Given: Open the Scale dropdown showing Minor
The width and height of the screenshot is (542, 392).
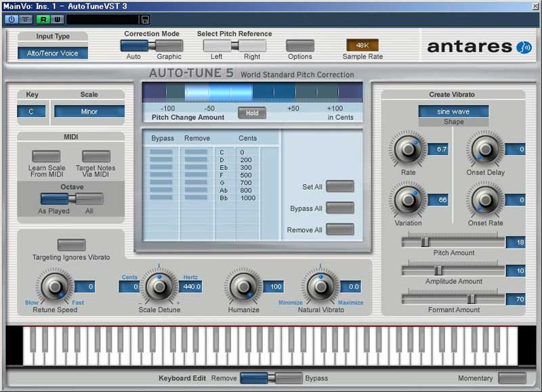Looking at the screenshot, I should pos(89,112).
